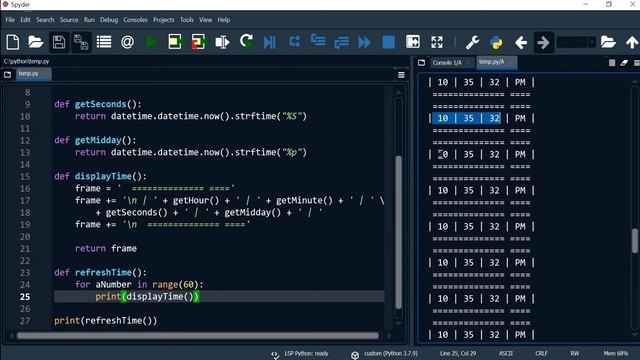
Task: Open the file list icon
Action: point(104,42)
